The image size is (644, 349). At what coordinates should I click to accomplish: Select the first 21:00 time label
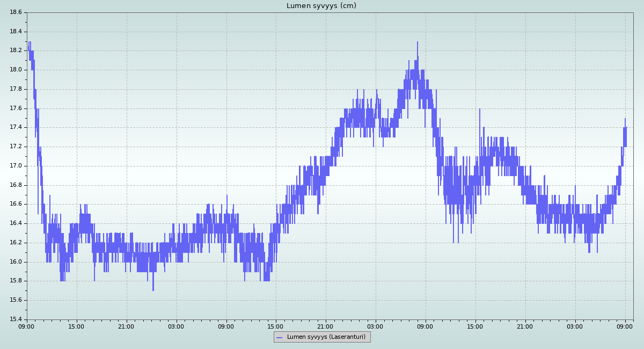tap(126, 326)
